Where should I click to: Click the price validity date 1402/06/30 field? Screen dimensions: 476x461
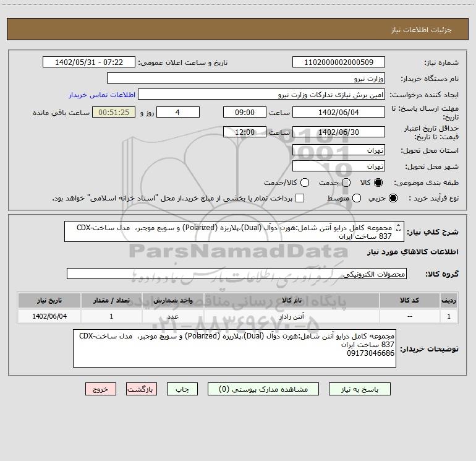(339, 132)
